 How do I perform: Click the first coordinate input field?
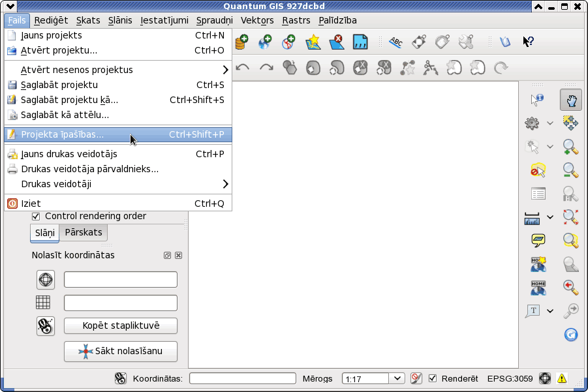121,280
